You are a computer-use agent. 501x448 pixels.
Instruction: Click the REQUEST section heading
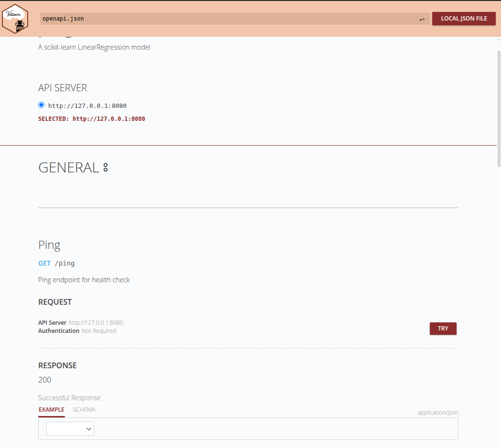(55, 302)
